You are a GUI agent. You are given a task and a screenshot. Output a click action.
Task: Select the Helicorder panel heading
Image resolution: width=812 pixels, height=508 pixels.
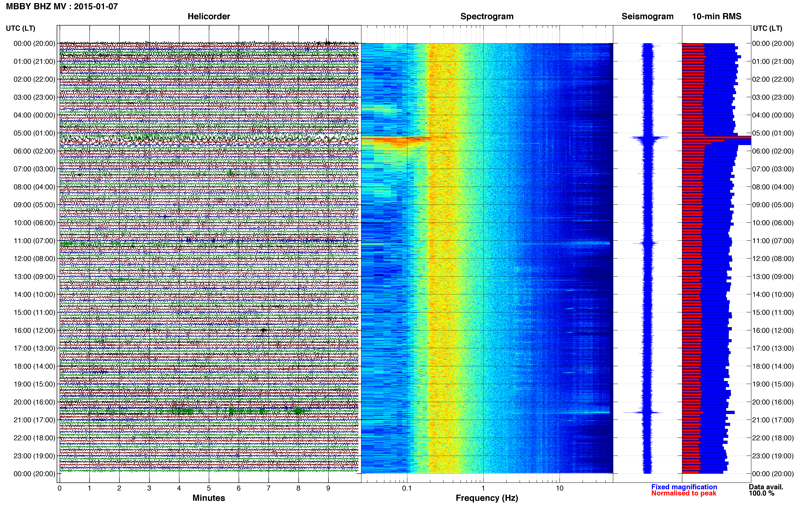(209, 16)
